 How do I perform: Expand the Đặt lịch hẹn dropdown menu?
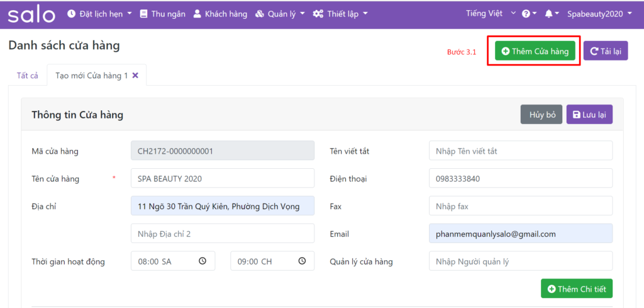pos(99,14)
